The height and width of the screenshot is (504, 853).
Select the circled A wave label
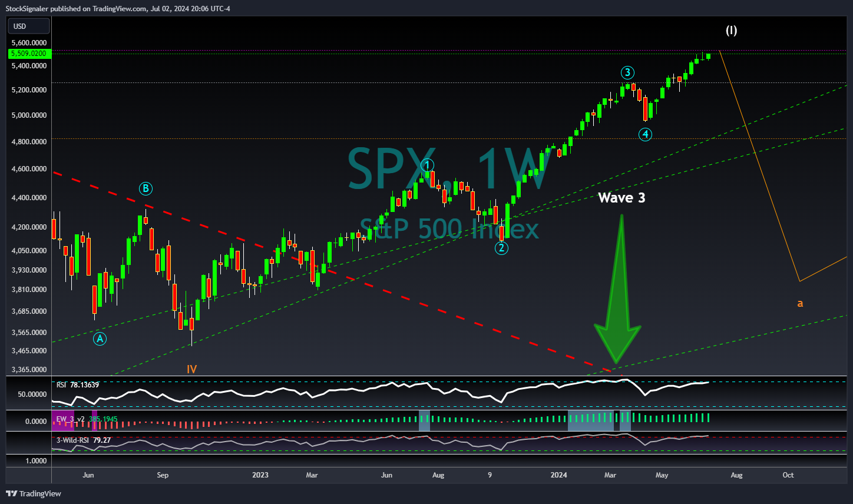pyautogui.click(x=100, y=339)
